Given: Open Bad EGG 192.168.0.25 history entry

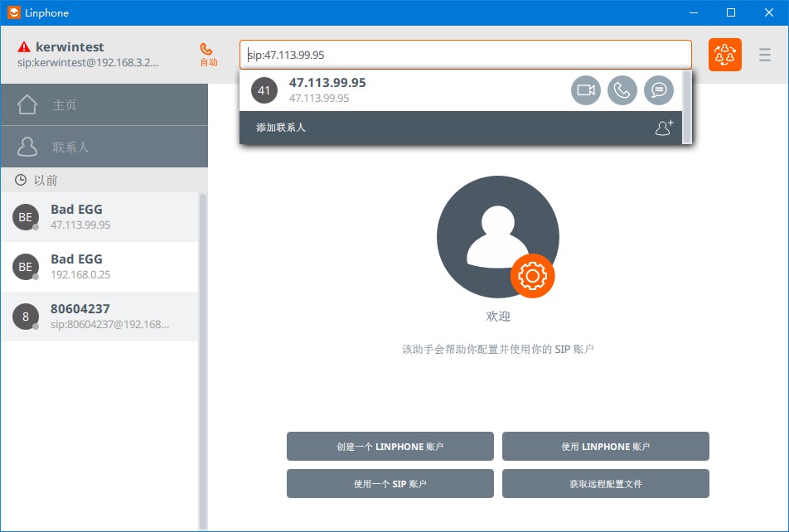Looking at the screenshot, I should tap(99, 267).
